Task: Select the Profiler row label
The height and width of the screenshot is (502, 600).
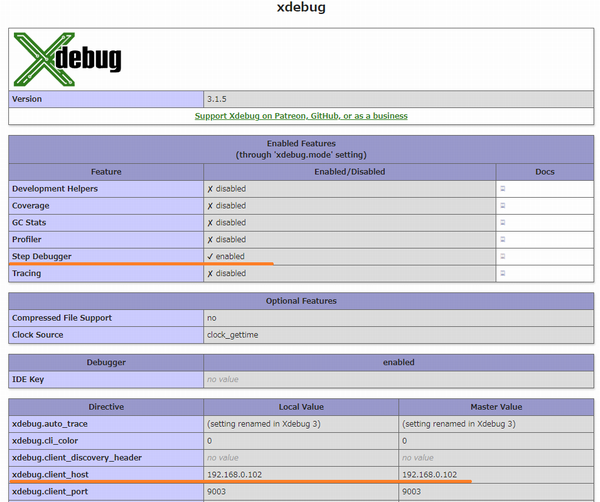Action: 26,239
